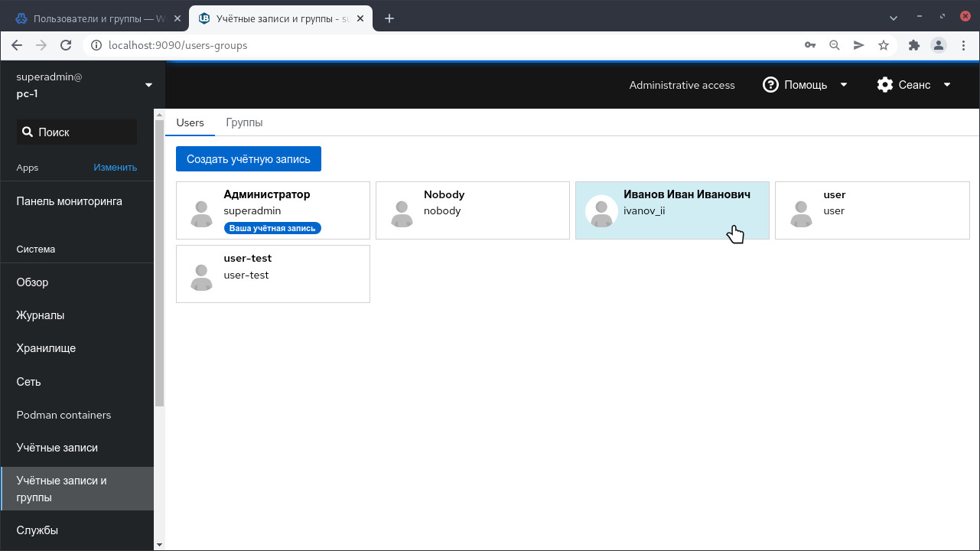This screenshot has height=551, width=980.
Task: Click the user-test bold name text
Action: click(x=247, y=258)
